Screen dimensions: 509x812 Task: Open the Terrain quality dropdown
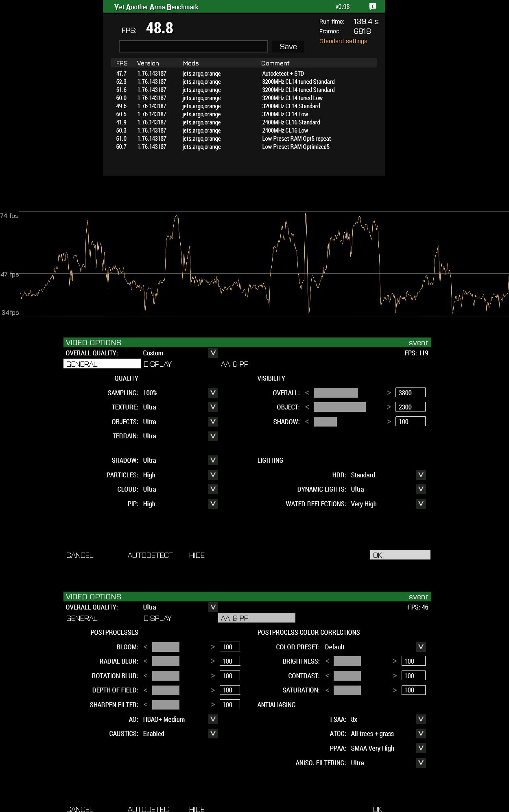tap(213, 436)
